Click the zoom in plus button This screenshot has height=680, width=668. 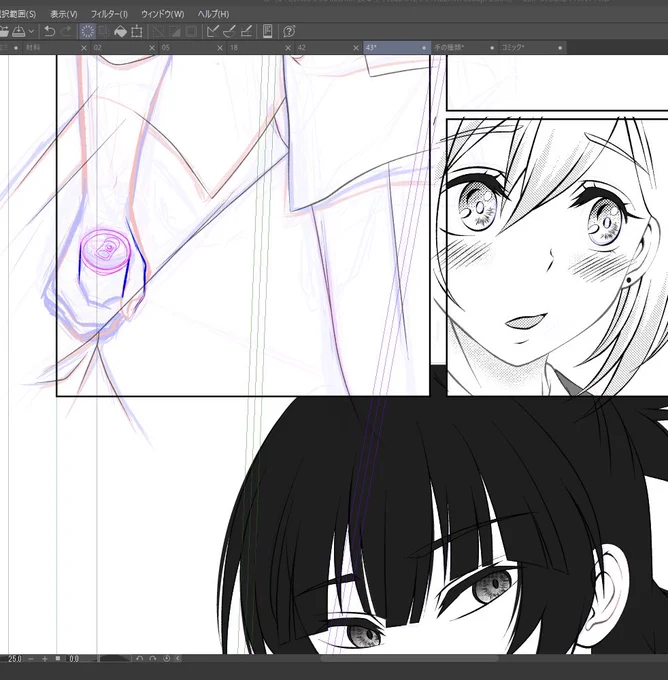(x=45, y=659)
